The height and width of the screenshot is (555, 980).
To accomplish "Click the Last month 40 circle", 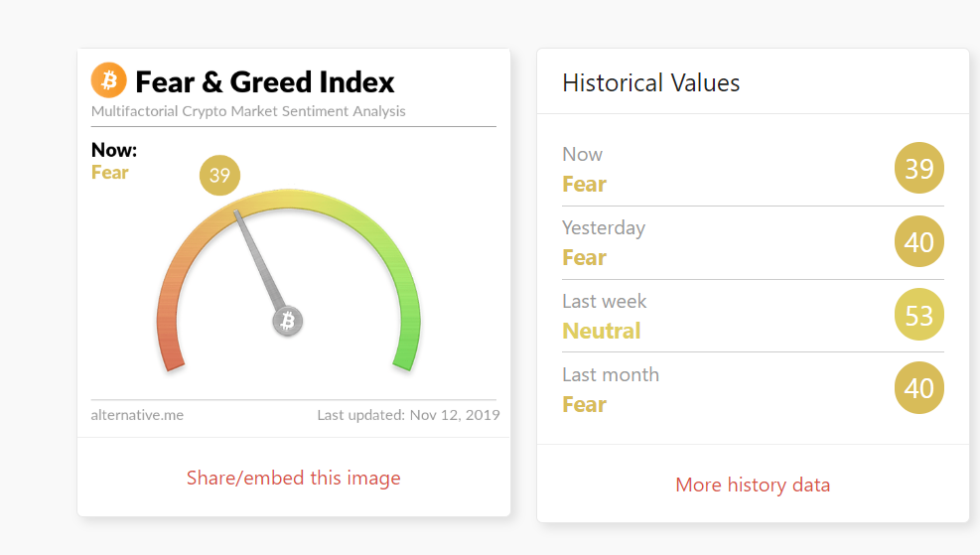I will [x=918, y=388].
